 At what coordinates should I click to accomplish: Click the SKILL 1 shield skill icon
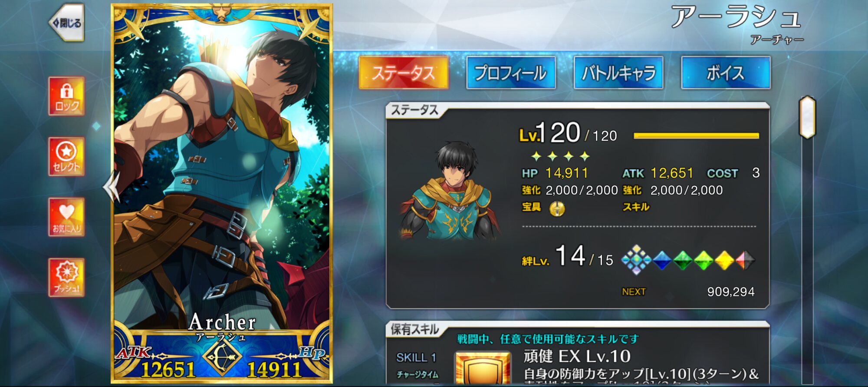[x=482, y=368]
